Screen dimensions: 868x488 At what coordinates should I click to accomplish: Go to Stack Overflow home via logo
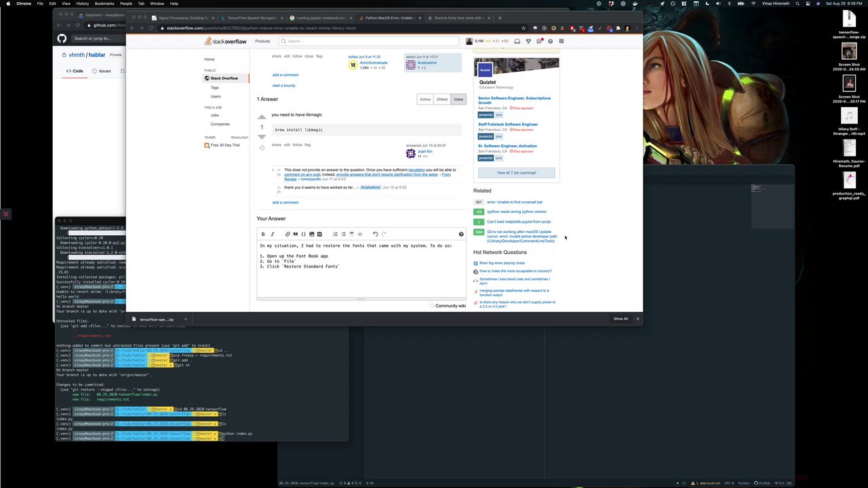226,41
